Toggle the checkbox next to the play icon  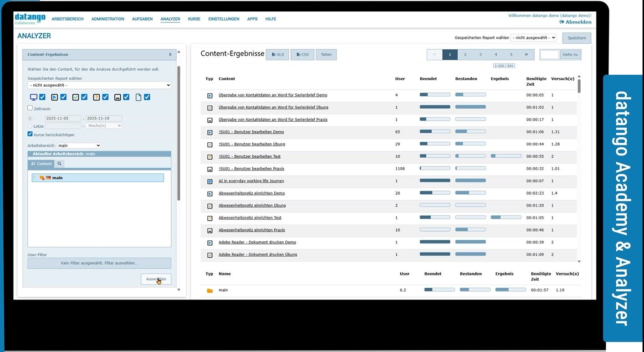point(63,97)
